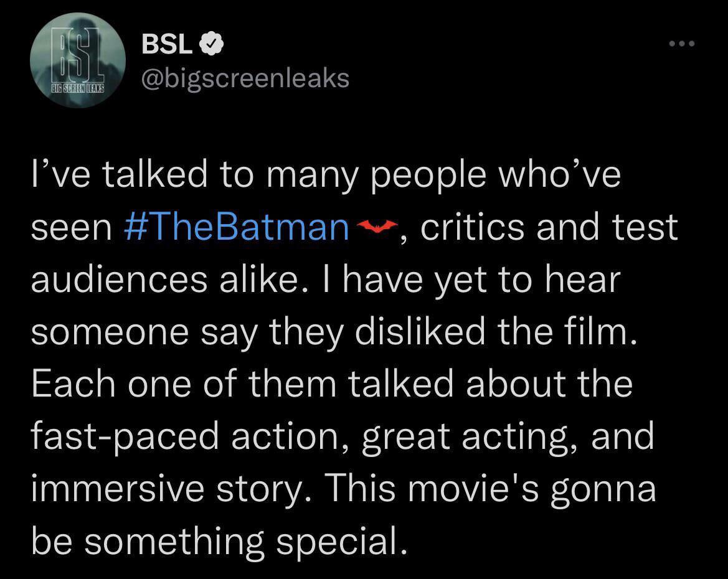This screenshot has height=579, width=728.
Task: Click the verified checkmark badge next to BSL
Action: [210, 43]
